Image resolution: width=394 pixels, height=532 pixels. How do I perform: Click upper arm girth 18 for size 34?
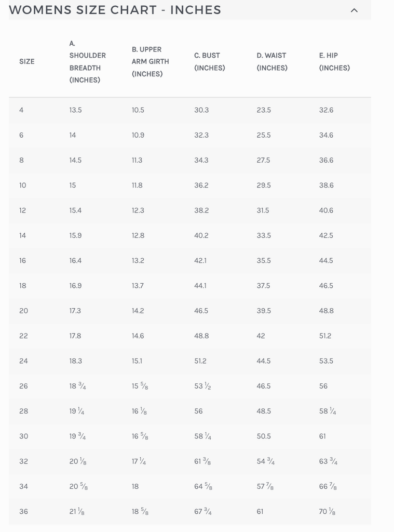coord(135,487)
